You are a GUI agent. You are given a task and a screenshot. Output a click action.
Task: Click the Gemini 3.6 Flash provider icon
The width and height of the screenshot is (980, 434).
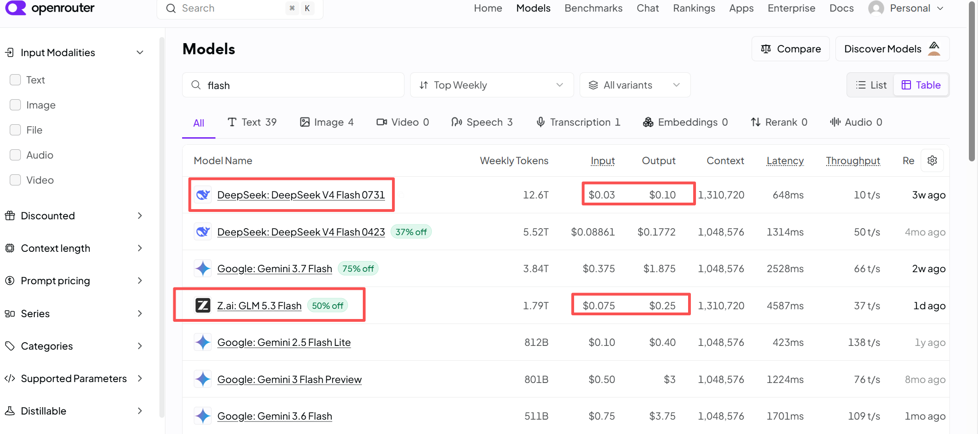tap(203, 416)
